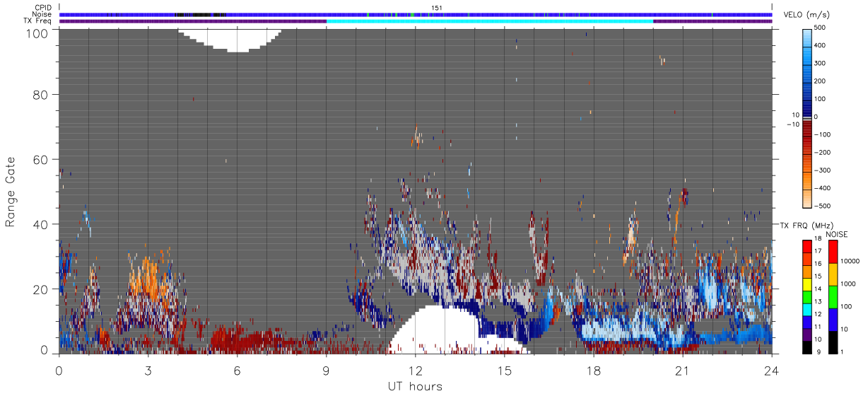Screen dimensions: 868x401
Task: Click the CPID label at top left
Action: pyautogui.click(x=43, y=8)
